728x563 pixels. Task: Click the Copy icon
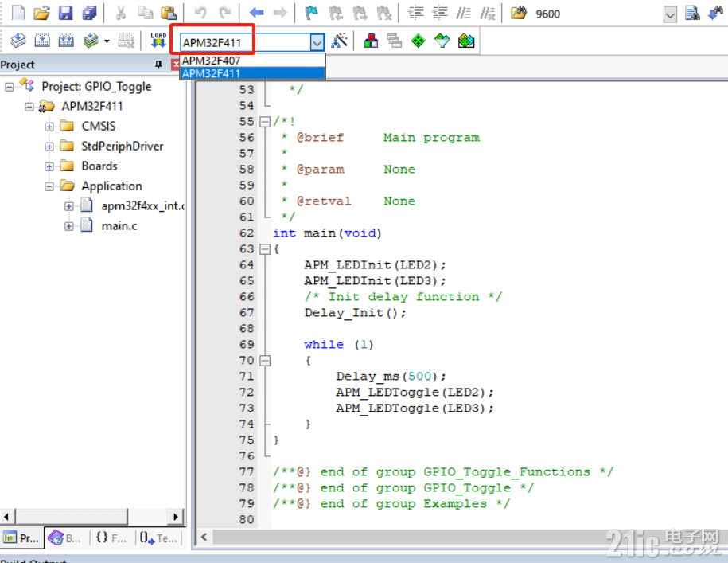click(x=146, y=13)
